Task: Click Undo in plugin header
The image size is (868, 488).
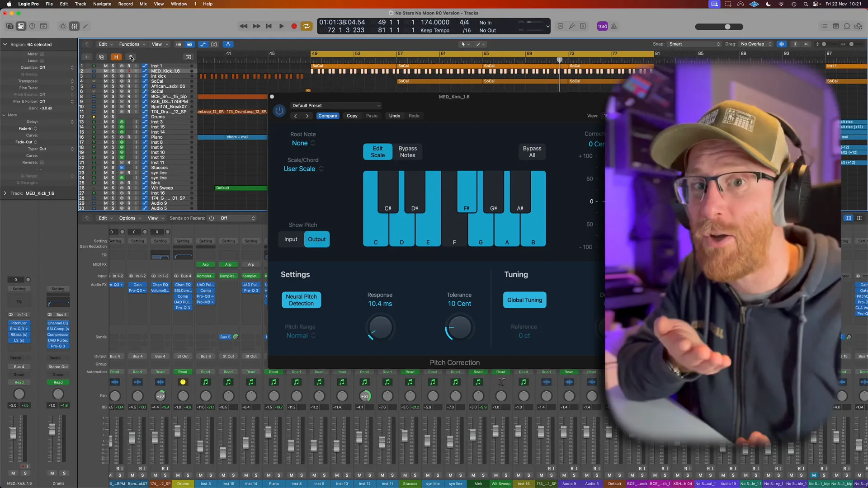Action: point(395,116)
